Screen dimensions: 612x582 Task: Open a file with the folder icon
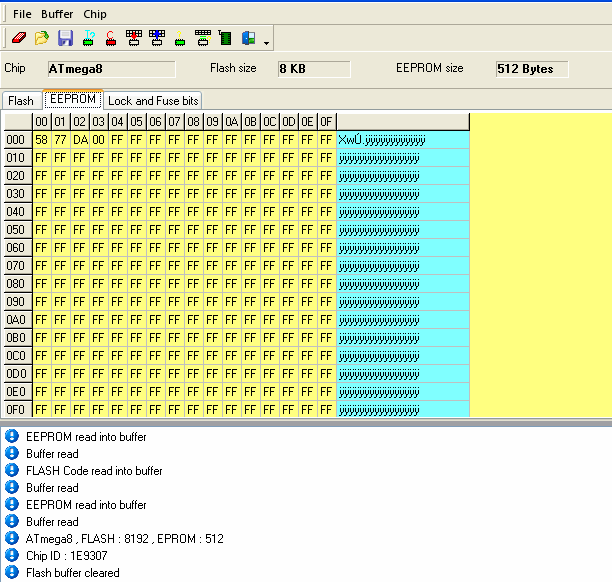pos(41,39)
